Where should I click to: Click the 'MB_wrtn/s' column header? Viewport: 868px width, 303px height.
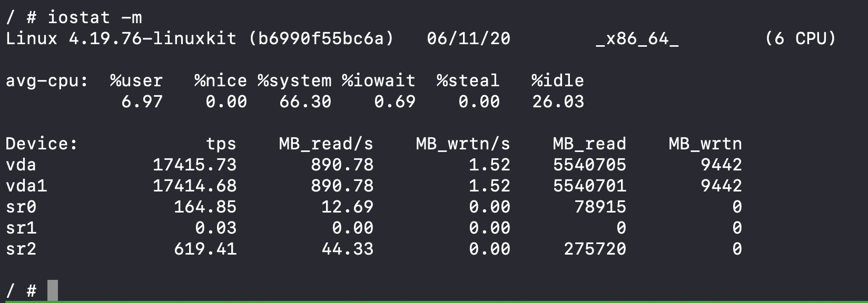(463, 144)
